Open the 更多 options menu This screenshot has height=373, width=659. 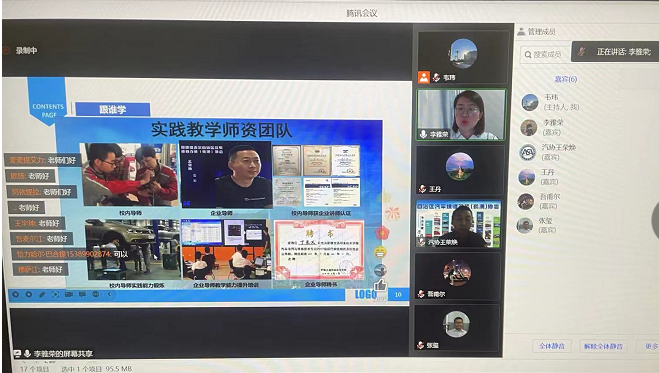tap(651, 346)
